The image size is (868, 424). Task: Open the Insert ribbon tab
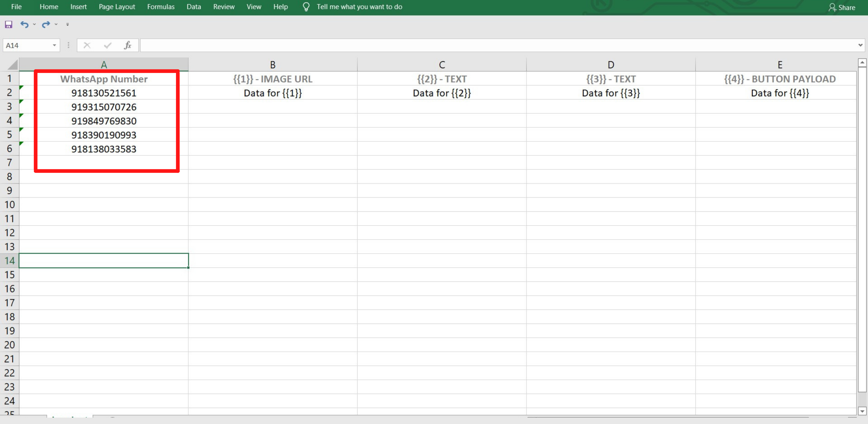(x=78, y=7)
